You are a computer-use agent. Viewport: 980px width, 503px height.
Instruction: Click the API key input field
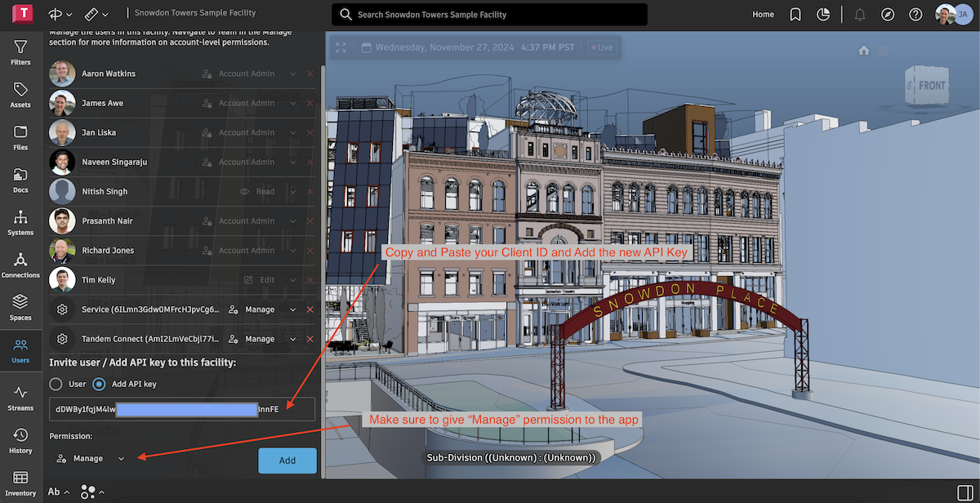pyautogui.click(x=182, y=409)
